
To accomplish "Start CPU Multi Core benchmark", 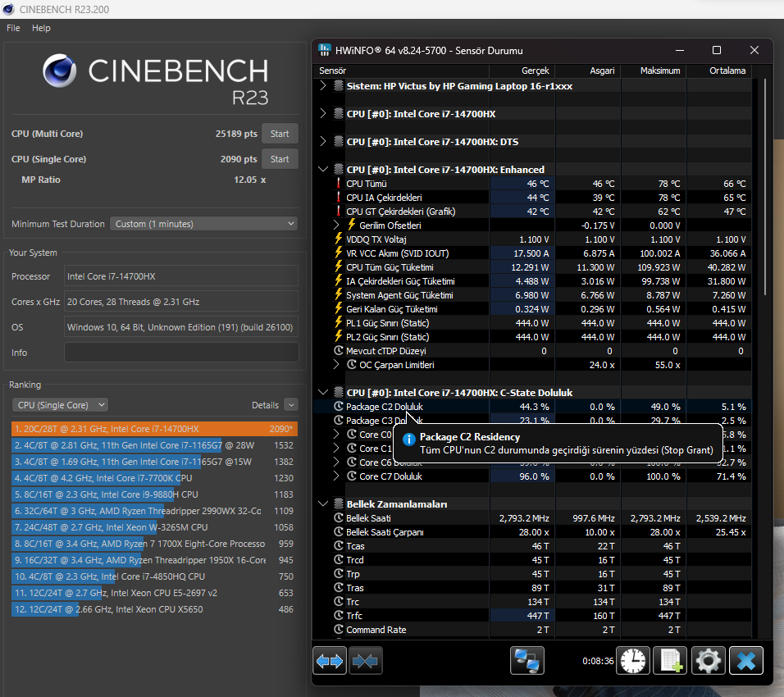I will 280,134.
